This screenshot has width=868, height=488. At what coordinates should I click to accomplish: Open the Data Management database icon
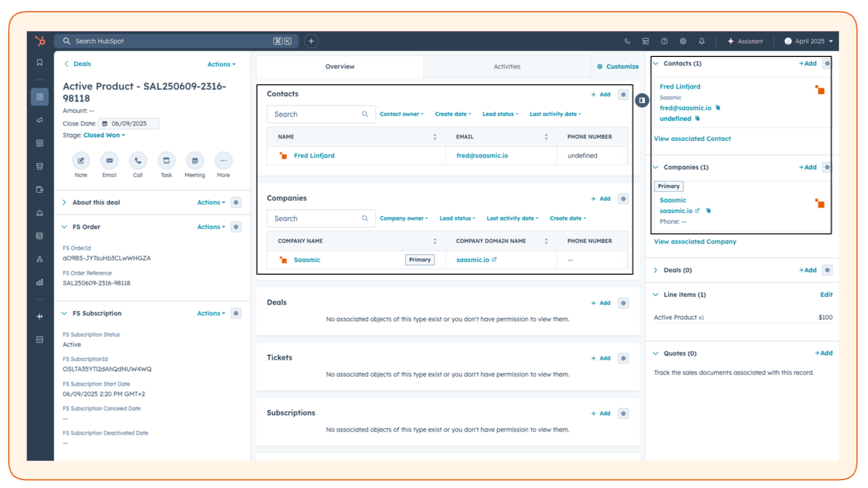point(39,235)
